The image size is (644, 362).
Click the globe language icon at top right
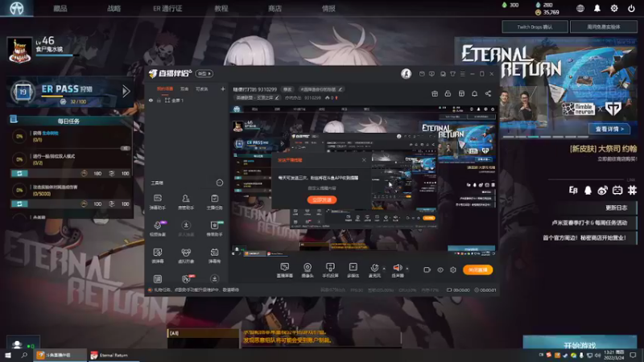[580, 8]
